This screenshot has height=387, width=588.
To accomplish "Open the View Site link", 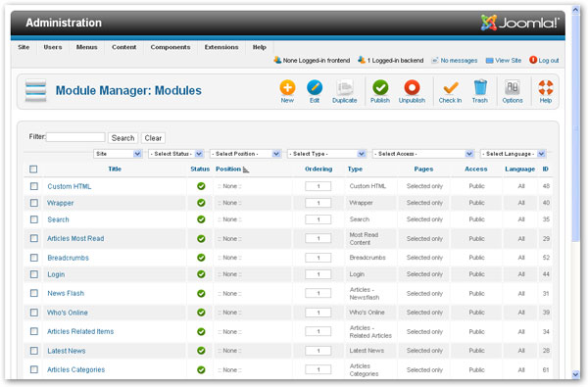I will [x=504, y=61].
